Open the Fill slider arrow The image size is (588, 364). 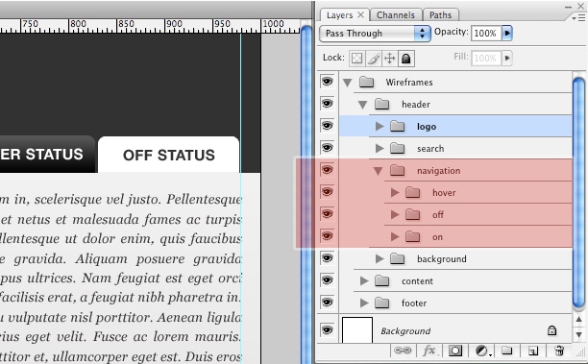pyautogui.click(x=507, y=58)
